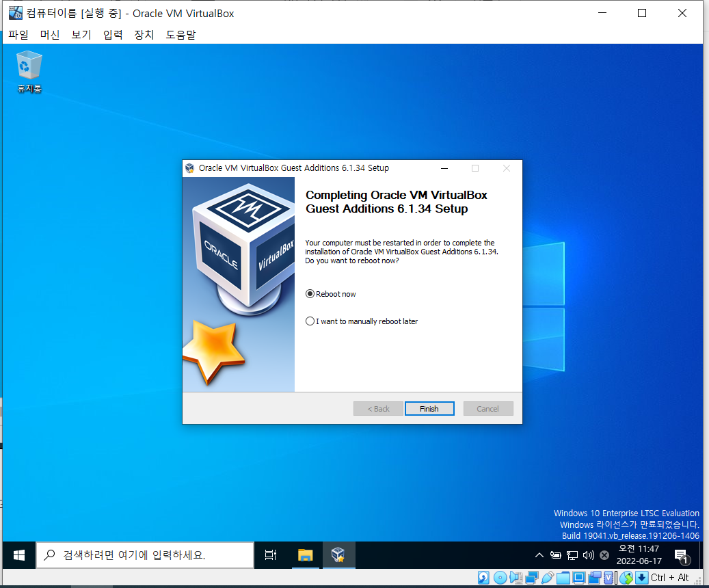
Task: Click the optical disc status icon
Action: coord(500,578)
